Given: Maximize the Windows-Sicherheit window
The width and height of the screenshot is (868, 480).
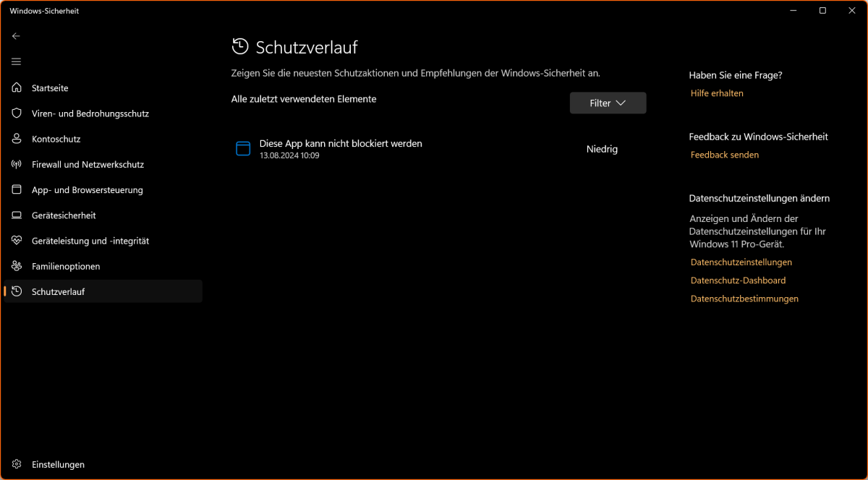Looking at the screenshot, I should point(822,11).
